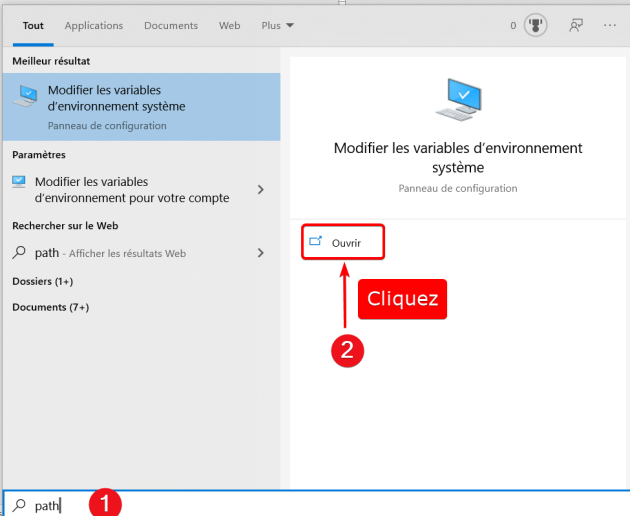Show the Documents (7+) results group
630x516 pixels.
(x=50, y=307)
